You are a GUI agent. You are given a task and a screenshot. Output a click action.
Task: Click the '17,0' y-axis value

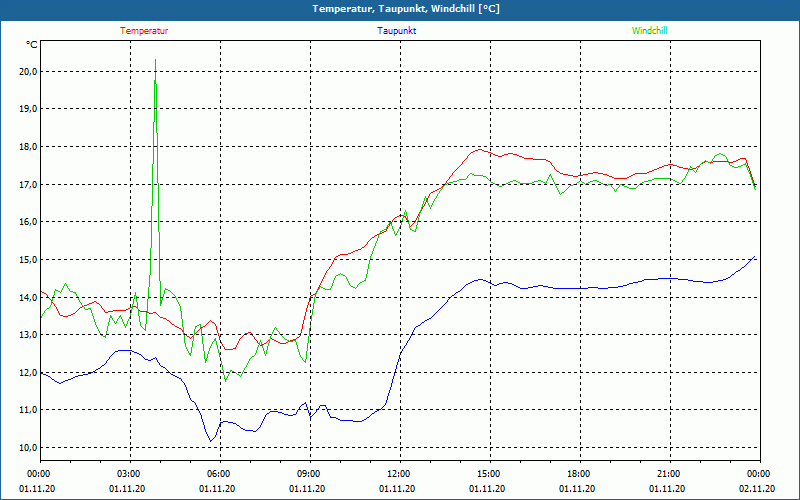pyautogui.click(x=28, y=184)
